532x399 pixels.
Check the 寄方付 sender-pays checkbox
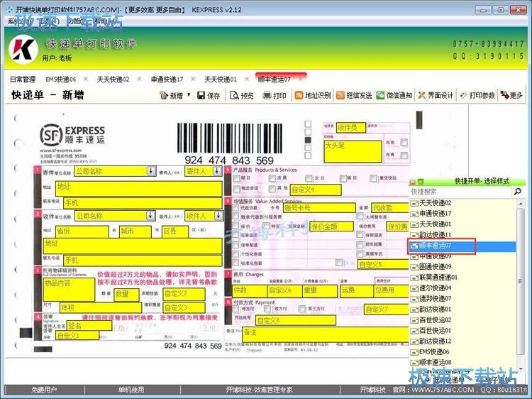click(236, 309)
